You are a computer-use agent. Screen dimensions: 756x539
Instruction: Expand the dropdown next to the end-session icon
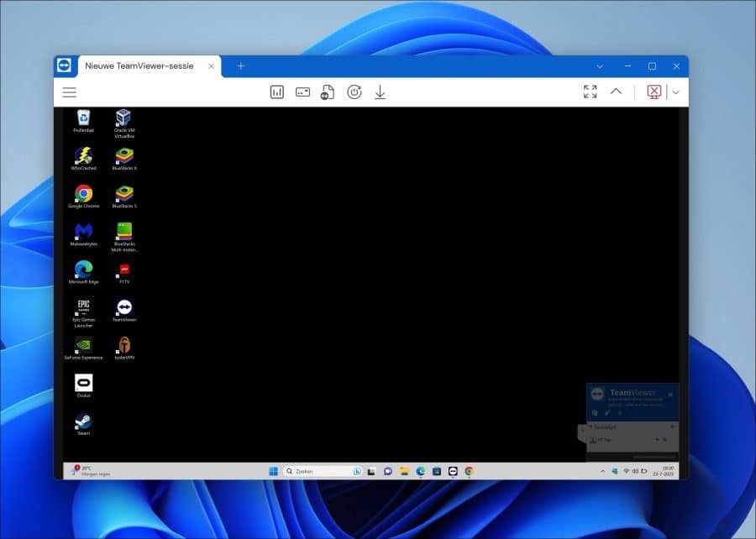pos(676,92)
